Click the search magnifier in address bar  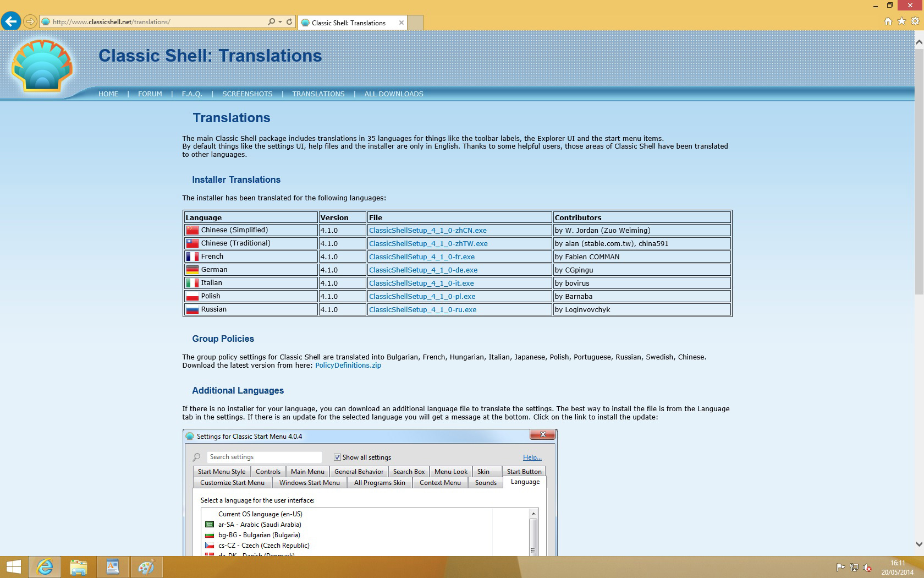pos(271,22)
